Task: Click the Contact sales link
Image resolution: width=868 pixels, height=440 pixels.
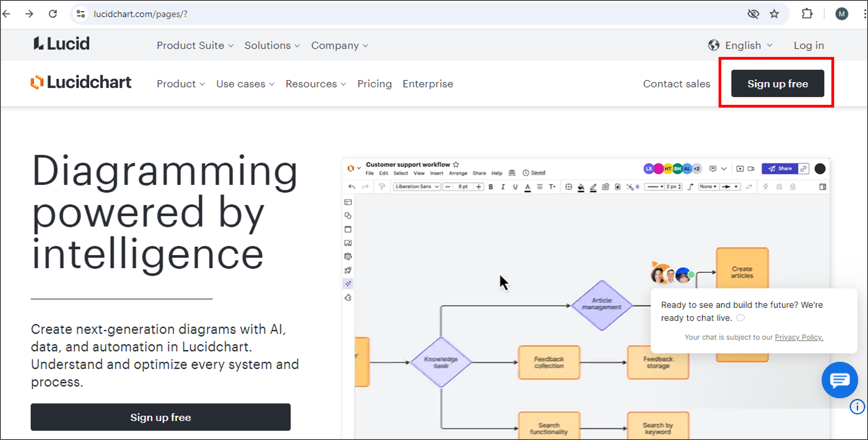Action: [676, 84]
